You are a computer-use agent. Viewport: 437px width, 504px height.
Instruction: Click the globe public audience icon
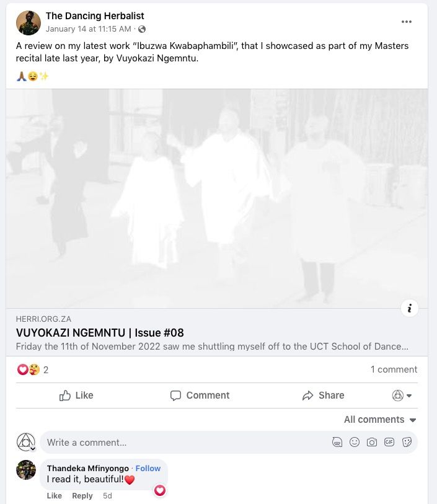pyautogui.click(x=142, y=29)
